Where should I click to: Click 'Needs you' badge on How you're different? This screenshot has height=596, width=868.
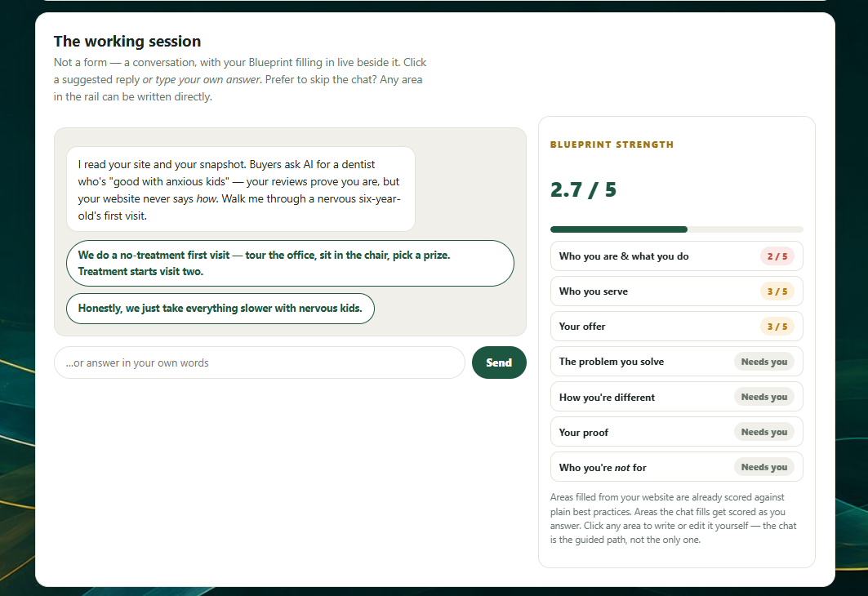[x=764, y=397]
